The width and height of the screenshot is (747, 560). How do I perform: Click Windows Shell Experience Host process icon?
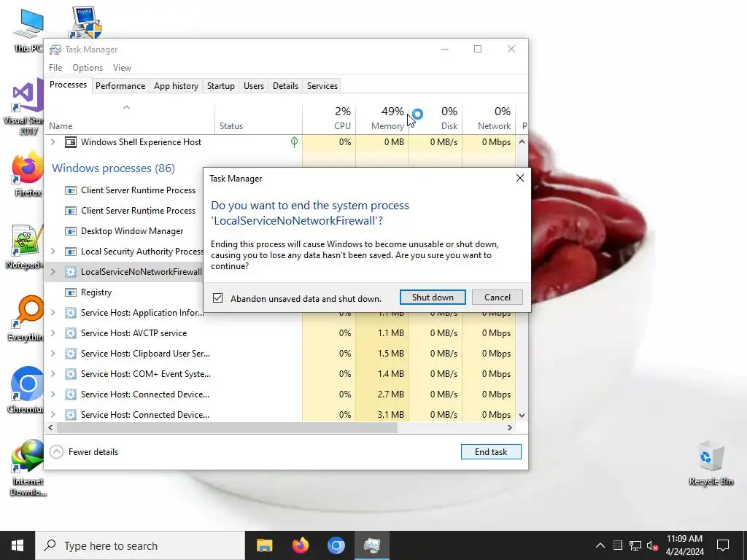[x=71, y=142]
